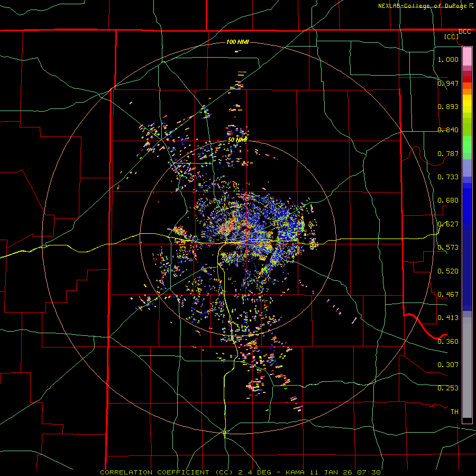
Task: Select the 0.253 legend value
Action: (448, 388)
